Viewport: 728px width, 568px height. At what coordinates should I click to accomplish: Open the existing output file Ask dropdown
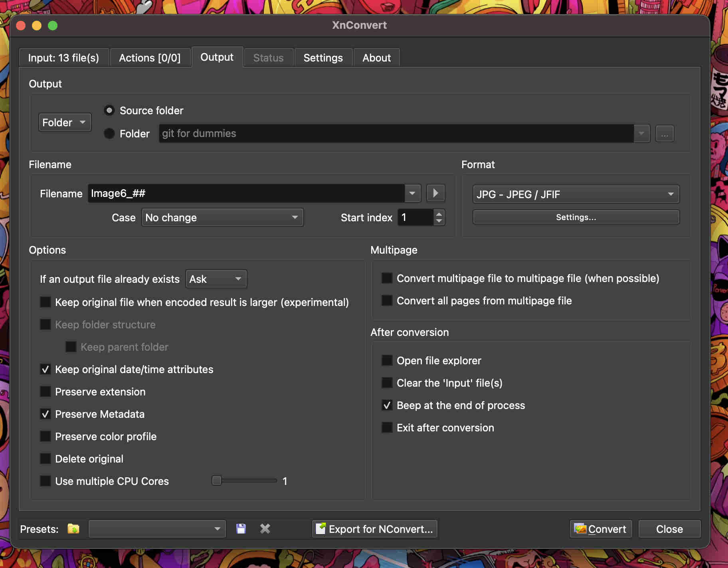[x=216, y=279]
